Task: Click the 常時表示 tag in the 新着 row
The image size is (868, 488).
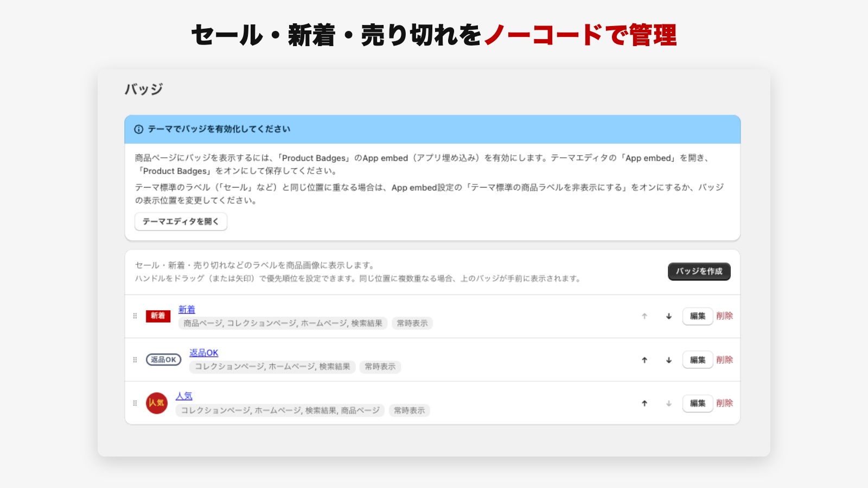Action: [x=412, y=323]
